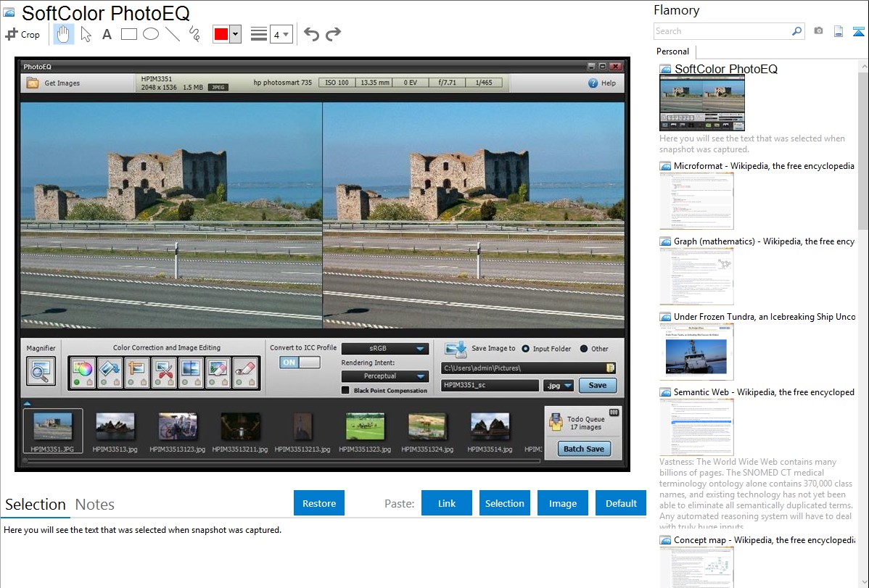Pick the rectangle shape tool
Image resolution: width=869 pixels, height=588 pixels.
click(128, 34)
